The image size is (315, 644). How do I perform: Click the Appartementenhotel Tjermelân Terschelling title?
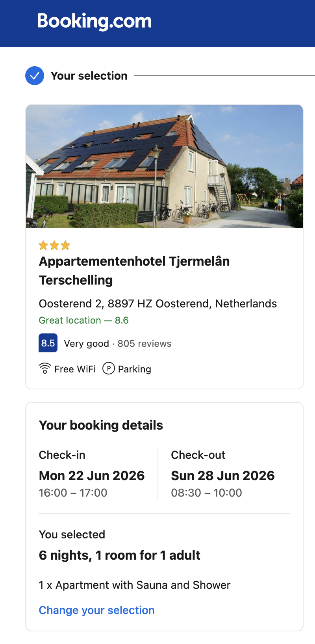tap(134, 270)
